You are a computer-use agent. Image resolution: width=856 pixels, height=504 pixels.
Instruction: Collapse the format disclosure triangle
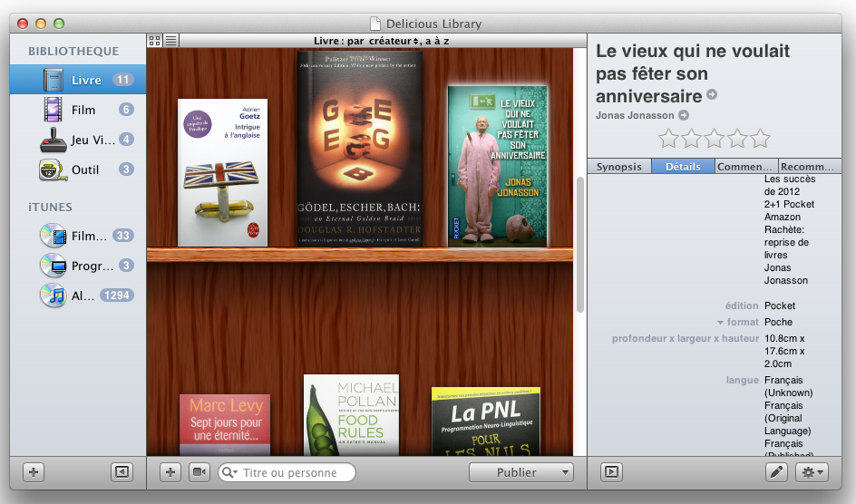pos(720,323)
